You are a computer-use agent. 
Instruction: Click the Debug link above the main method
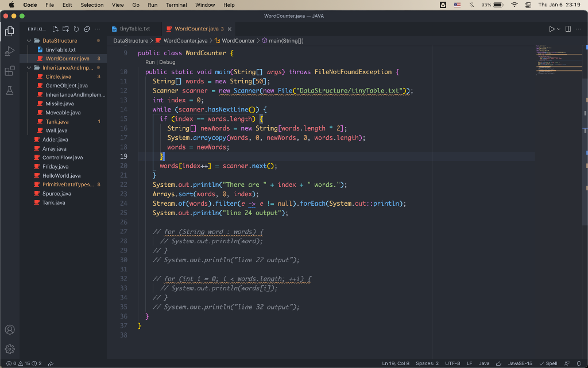click(x=167, y=62)
